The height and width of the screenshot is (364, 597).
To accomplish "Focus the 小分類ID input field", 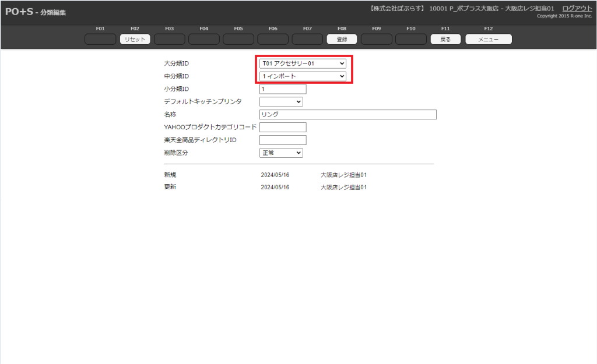I will [x=283, y=89].
